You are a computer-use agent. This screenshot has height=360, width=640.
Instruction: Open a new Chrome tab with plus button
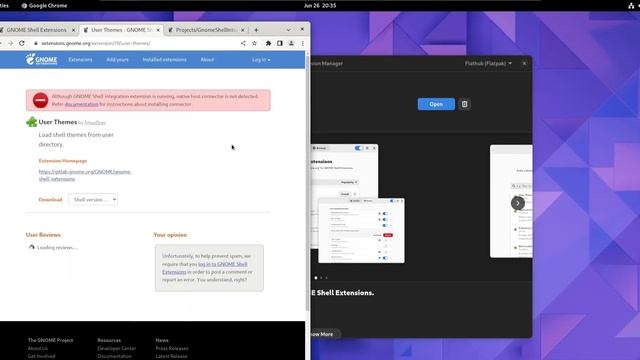(256, 30)
